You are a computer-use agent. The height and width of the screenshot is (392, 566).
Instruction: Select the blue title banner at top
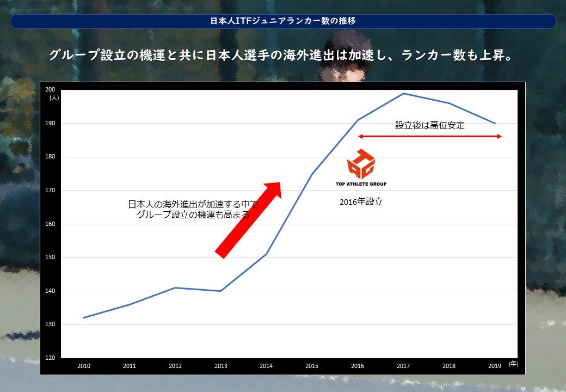(x=283, y=21)
